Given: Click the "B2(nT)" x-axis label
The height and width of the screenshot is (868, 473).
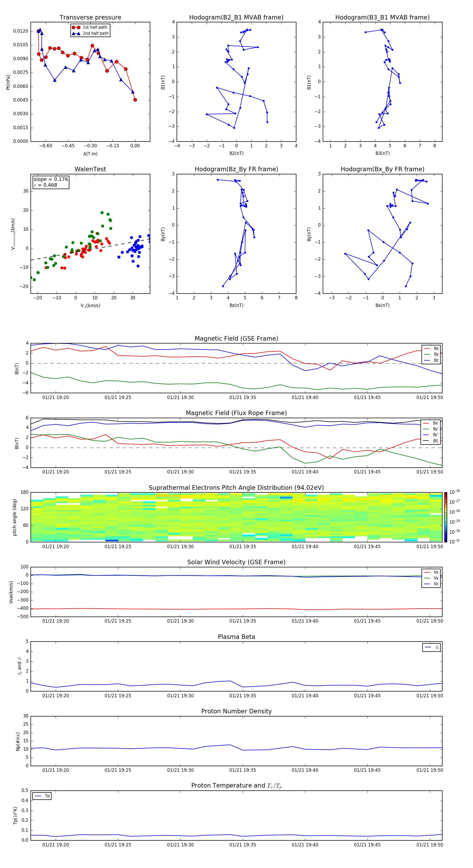Looking at the screenshot, I should (x=236, y=154).
